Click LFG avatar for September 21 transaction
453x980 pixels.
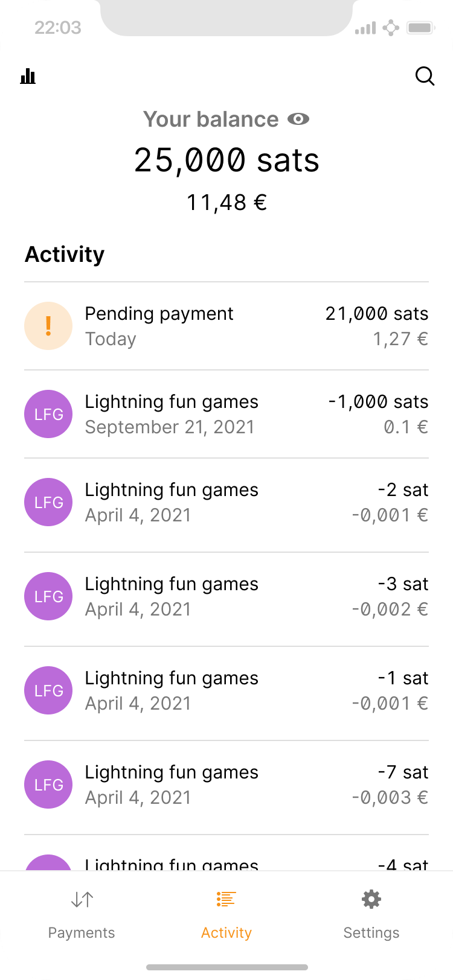point(48,414)
